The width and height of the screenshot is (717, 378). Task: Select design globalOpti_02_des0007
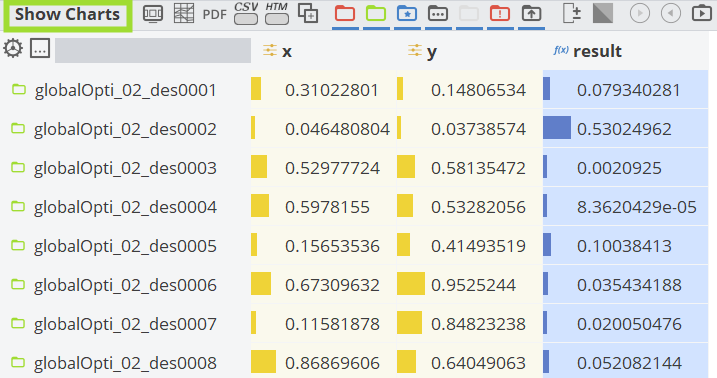(125, 324)
